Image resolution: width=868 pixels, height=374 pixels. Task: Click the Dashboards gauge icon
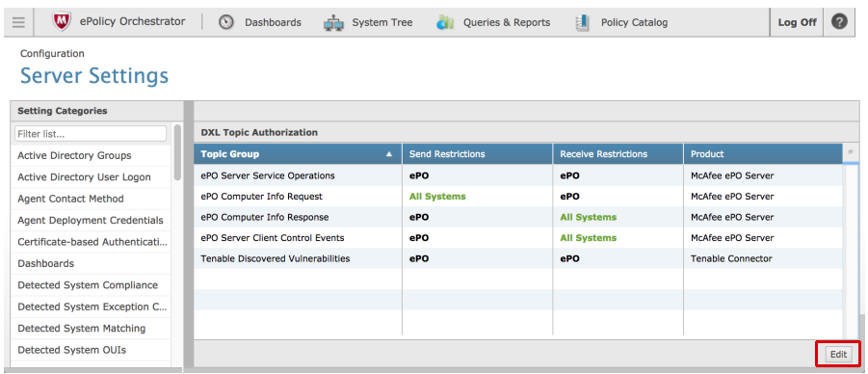[x=225, y=22]
